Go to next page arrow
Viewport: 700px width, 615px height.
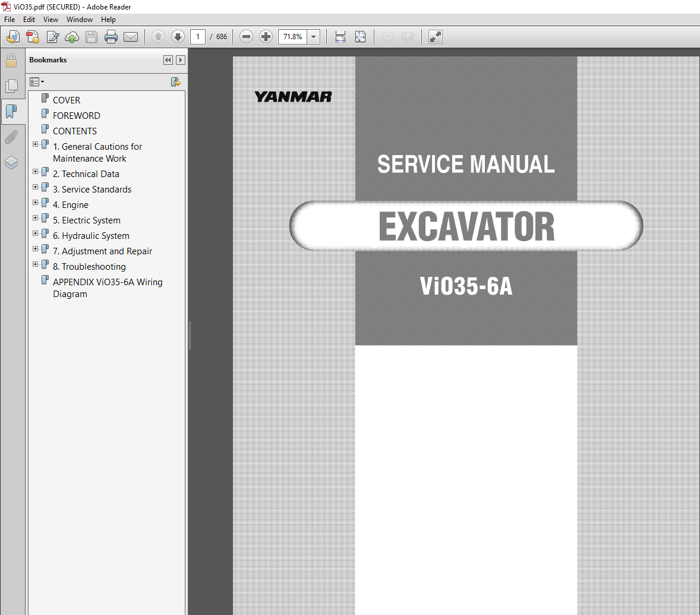[178, 37]
